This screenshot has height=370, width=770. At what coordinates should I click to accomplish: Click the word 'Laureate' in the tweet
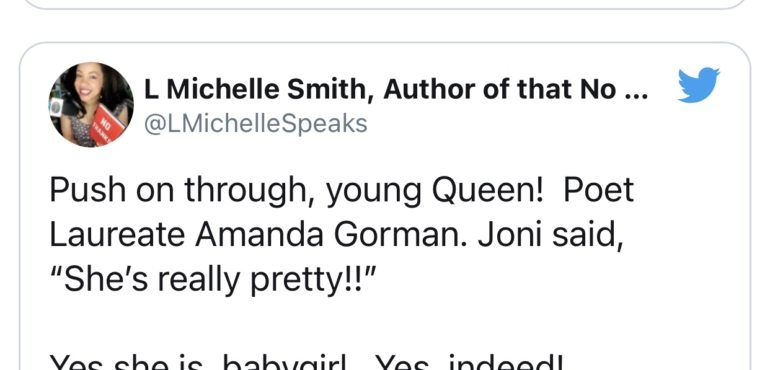(118, 234)
